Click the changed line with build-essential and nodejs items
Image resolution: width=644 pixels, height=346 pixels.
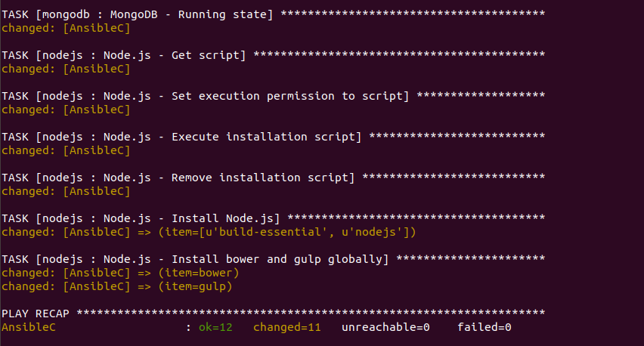click(x=209, y=232)
